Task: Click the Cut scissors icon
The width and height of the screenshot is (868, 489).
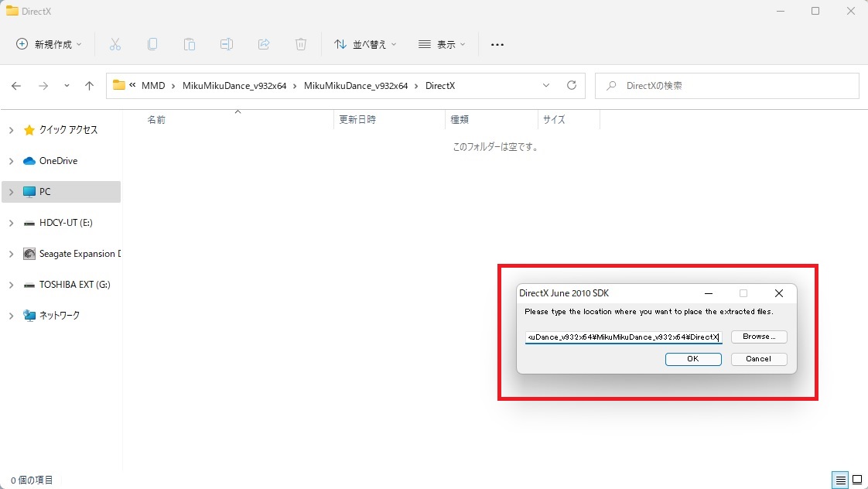Action: (x=115, y=44)
